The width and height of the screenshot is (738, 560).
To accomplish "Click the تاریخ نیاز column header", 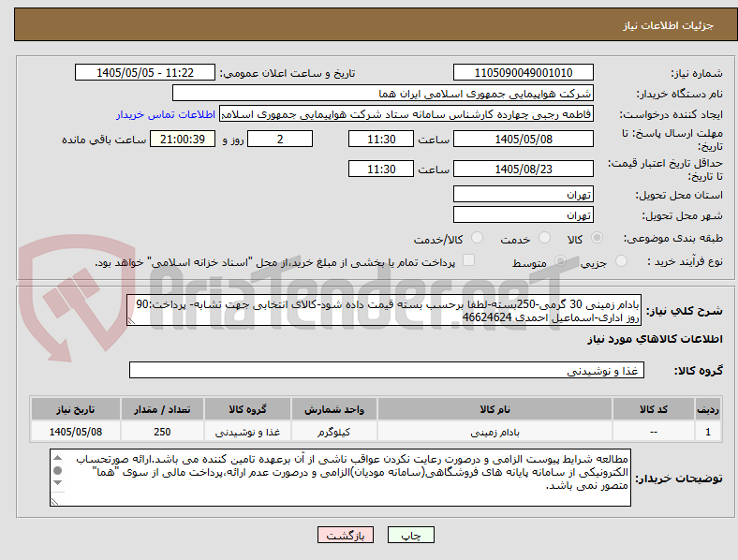I will tap(75, 409).
